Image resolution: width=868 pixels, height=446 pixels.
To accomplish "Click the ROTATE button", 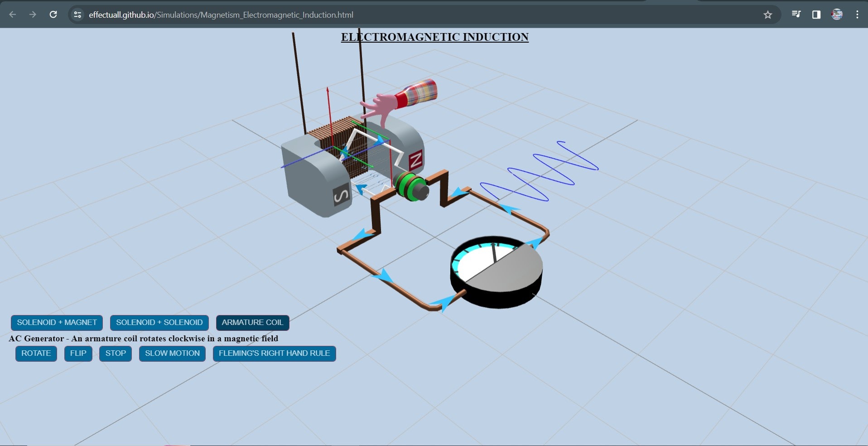I will [36, 354].
